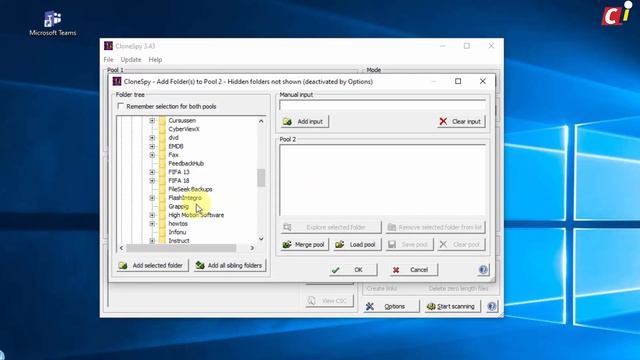Image resolution: width=640 pixels, height=360 pixels.
Task: Click CloneSpy 3.43 main window title icon
Action: point(108,46)
